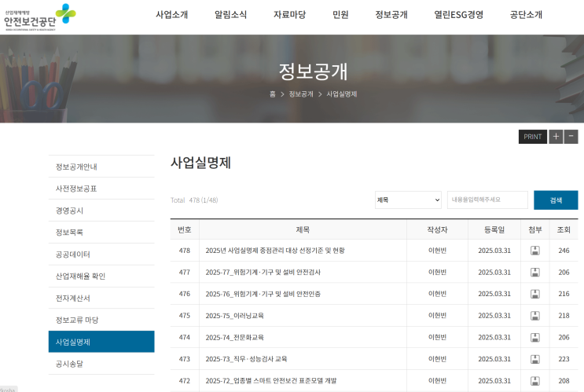Select 정보공개안내 in the sidebar
This screenshot has width=584, height=392.
point(101,167)
